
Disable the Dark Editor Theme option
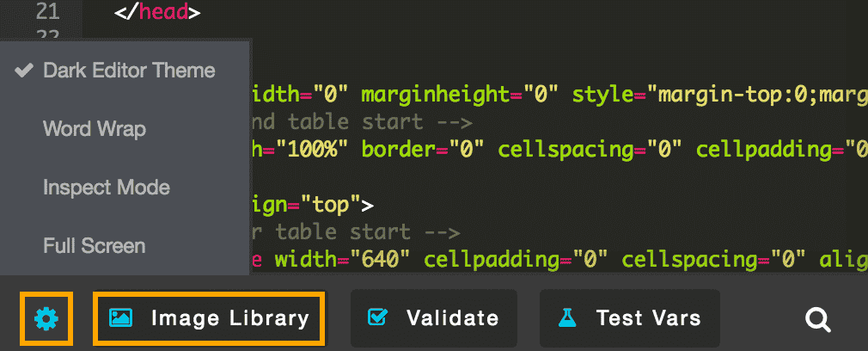coord(129,70)
